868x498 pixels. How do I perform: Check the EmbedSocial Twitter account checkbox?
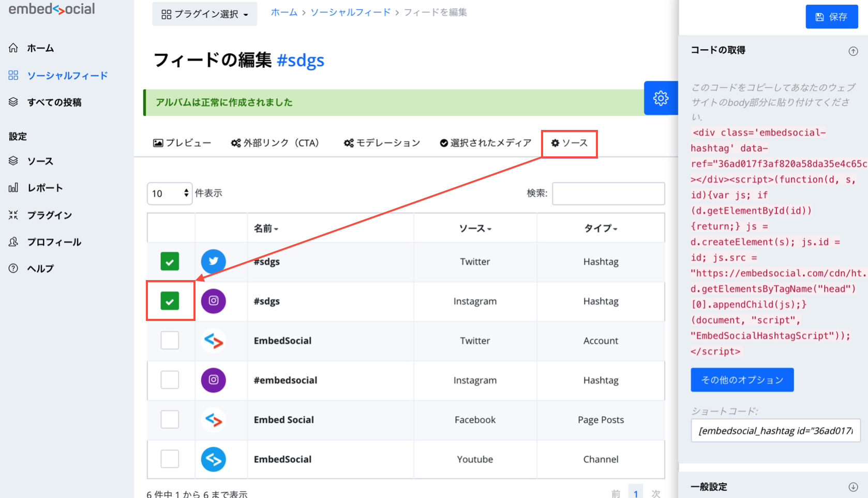point(170,341)
